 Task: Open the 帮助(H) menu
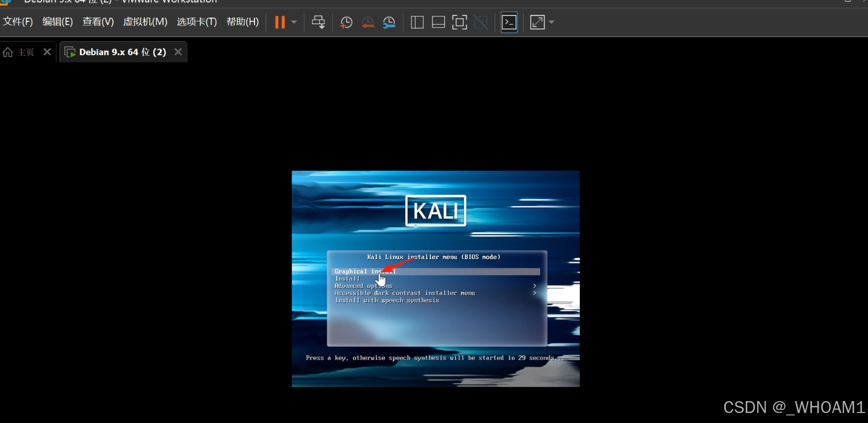click(x=243, y=22)
